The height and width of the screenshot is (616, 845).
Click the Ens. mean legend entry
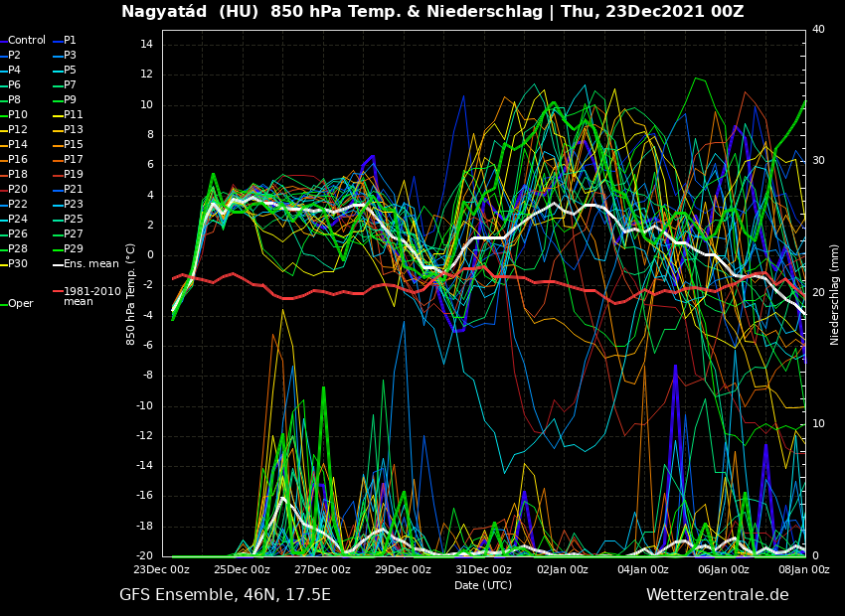click(x=90, y=264)
